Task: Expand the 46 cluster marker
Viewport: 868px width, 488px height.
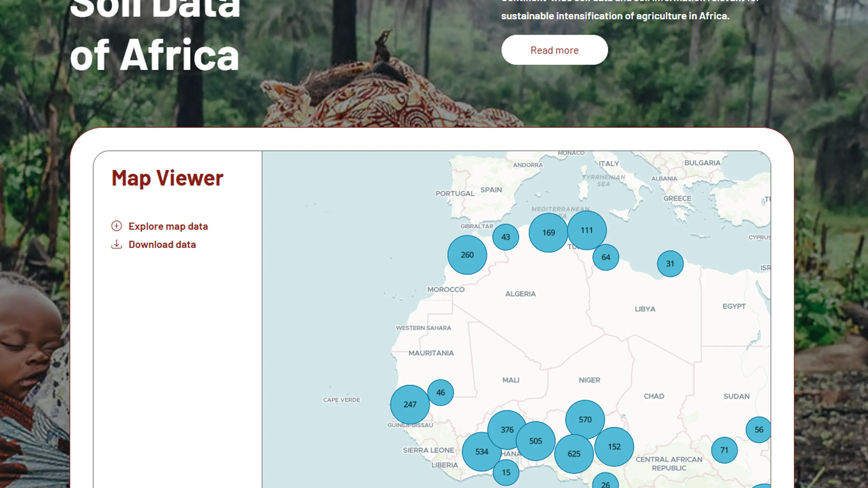Action: tap(440, 392)
